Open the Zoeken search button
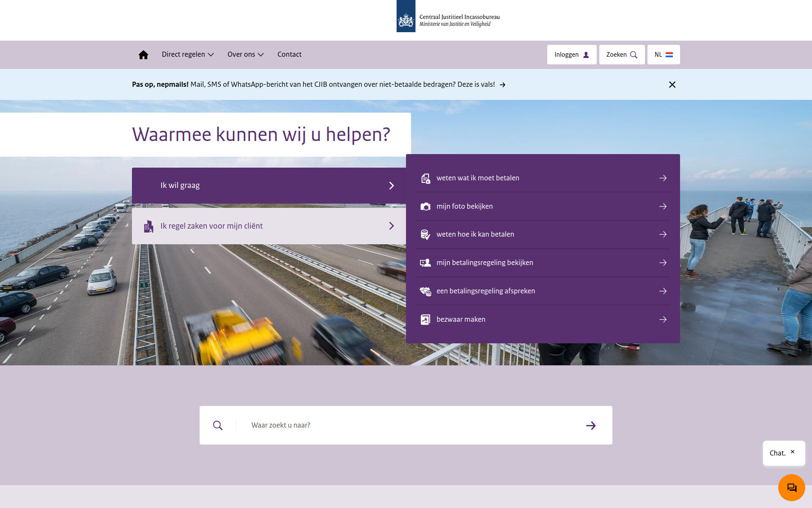 click(622, 55)
